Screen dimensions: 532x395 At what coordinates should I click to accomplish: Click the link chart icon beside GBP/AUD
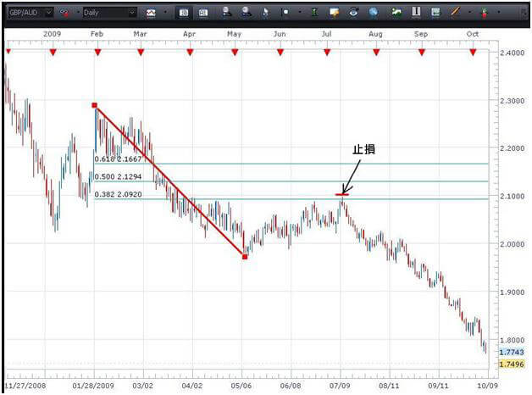(x=64, y=13)
